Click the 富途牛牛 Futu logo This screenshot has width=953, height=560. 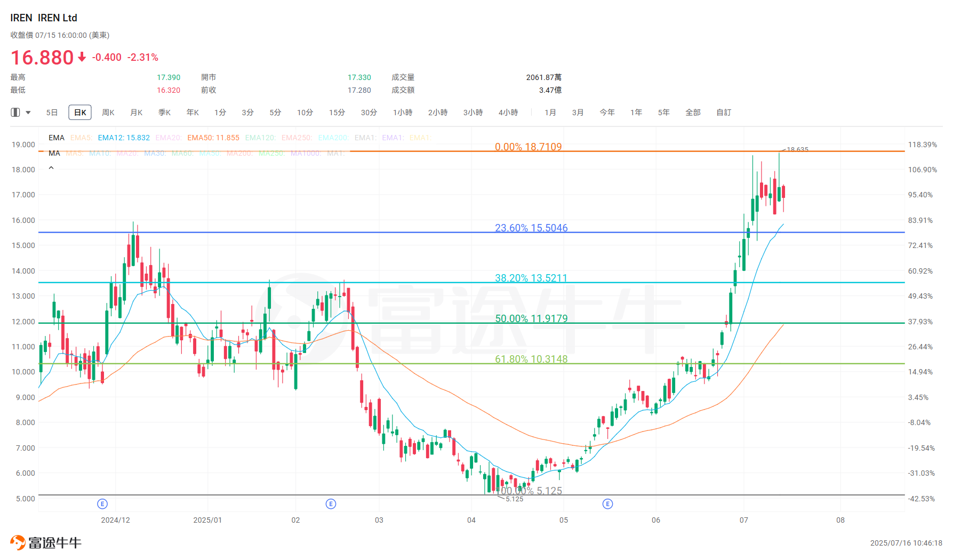(45, 541)
